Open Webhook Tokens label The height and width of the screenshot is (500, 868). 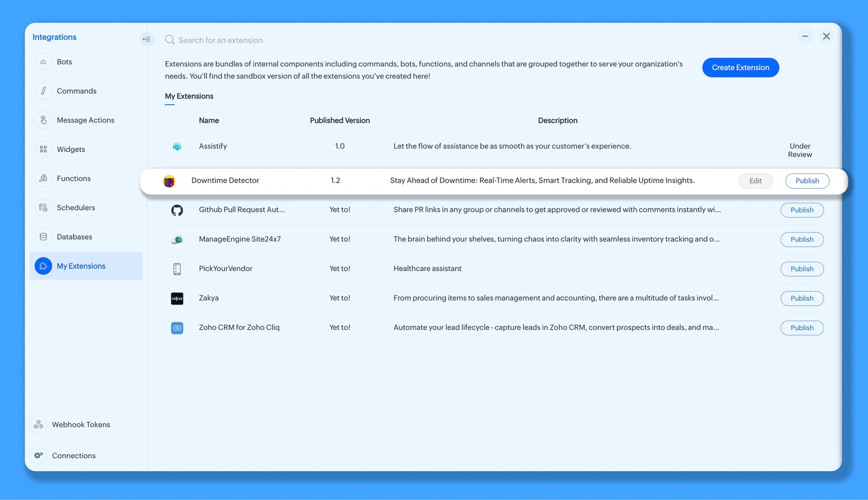[81, 425]
